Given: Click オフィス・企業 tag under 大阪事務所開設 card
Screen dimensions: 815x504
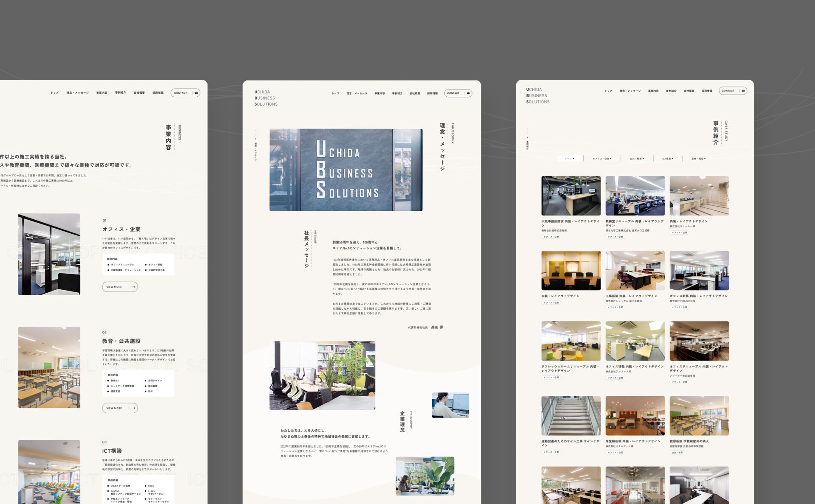Looking at the screenshot, I should tap(551, 237).
